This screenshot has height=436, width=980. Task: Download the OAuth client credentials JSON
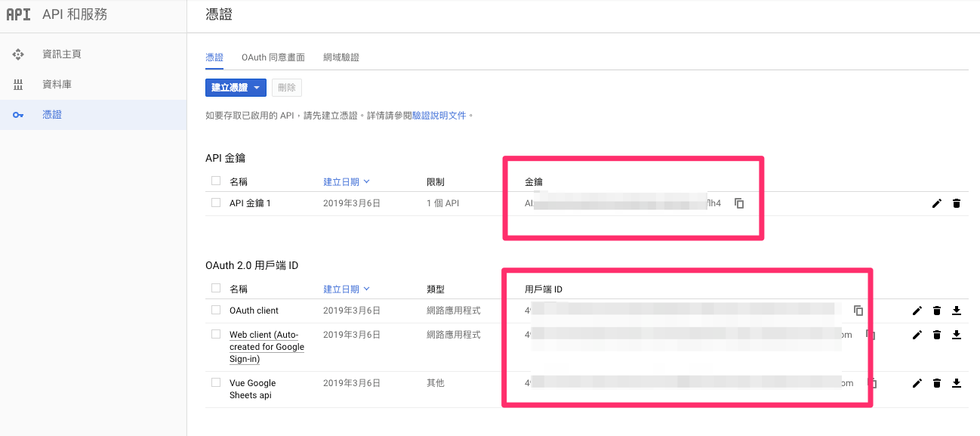pos(957,311)
